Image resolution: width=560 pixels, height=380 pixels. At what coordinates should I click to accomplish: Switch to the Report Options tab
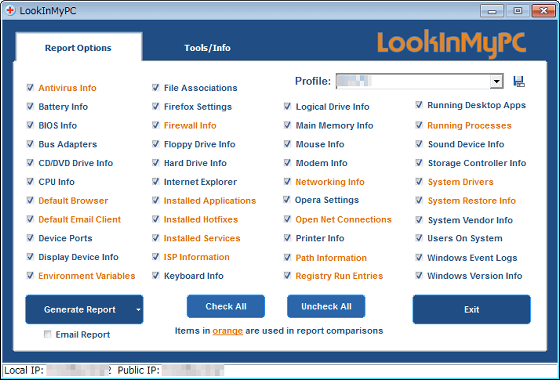[x=78, y=48]
